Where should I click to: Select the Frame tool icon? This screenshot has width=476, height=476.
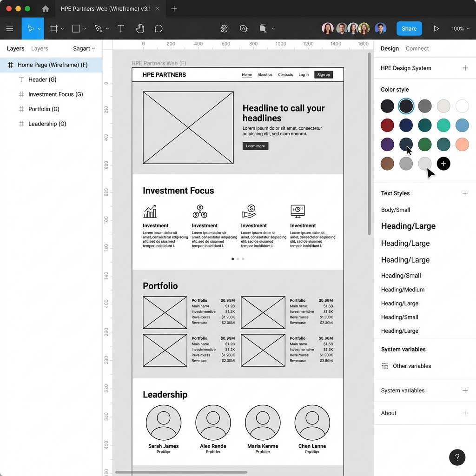[x=54, y=28]
